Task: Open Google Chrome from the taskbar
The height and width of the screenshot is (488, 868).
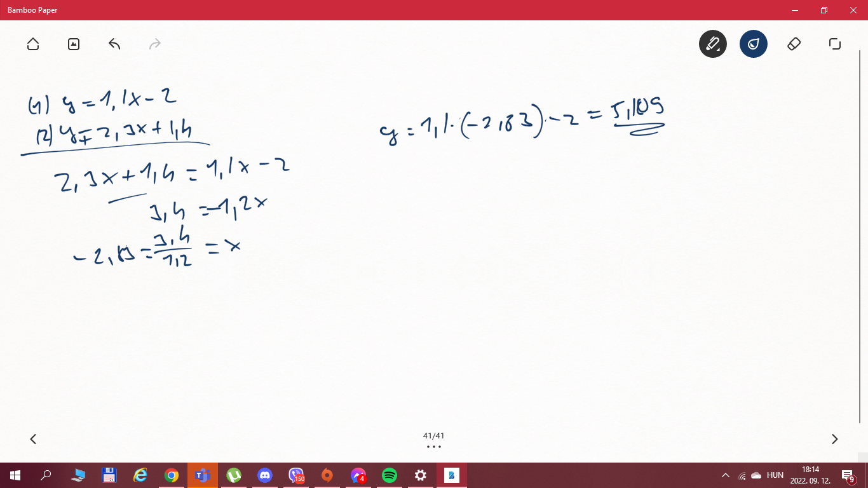Action: pyautogui.click(x=172, y=475)
